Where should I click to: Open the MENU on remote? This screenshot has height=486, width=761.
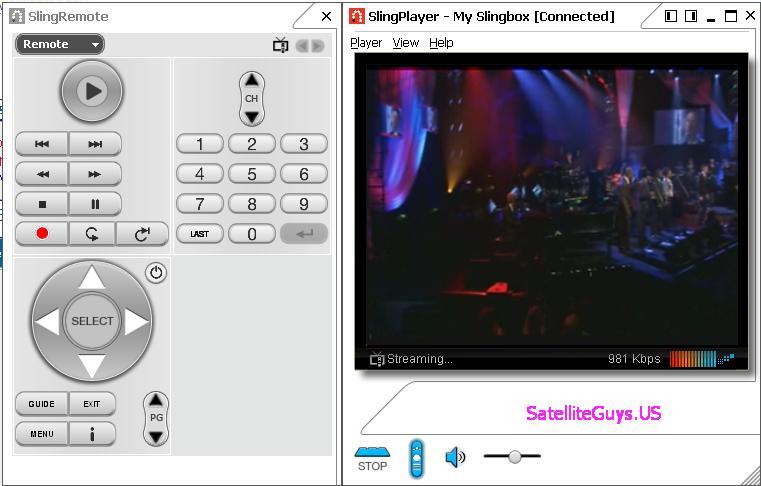coord(42,434)
